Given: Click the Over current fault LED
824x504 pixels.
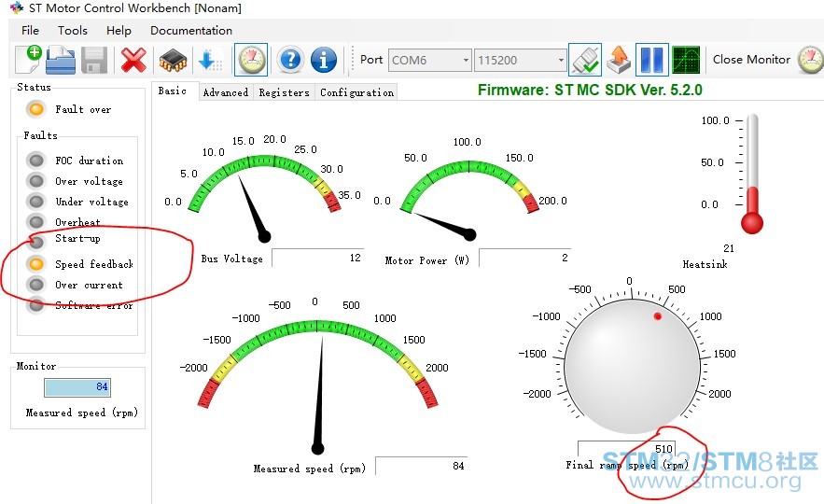Looking at the screenshot, I should pyautogui.click(x=36, y=285).
